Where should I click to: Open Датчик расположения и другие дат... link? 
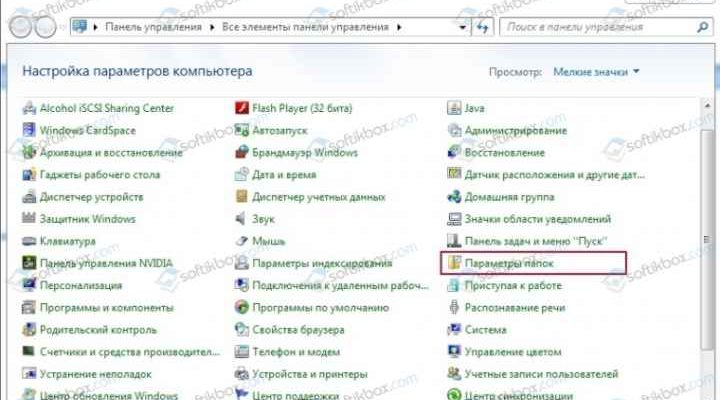click(x=555, y=175)
